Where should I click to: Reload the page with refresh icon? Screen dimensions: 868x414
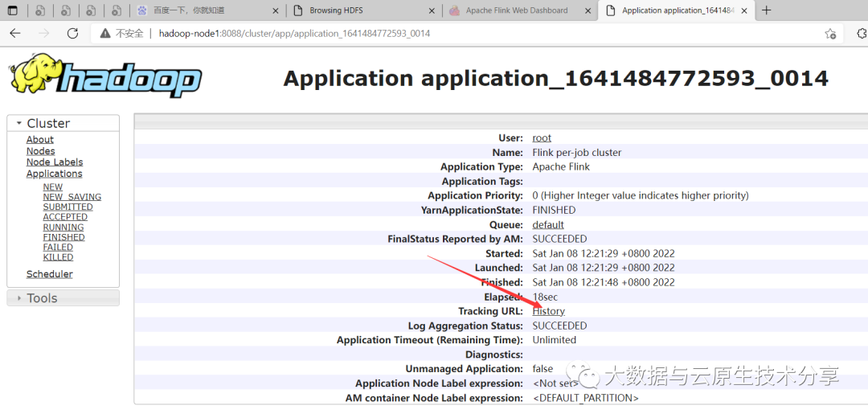72,33
